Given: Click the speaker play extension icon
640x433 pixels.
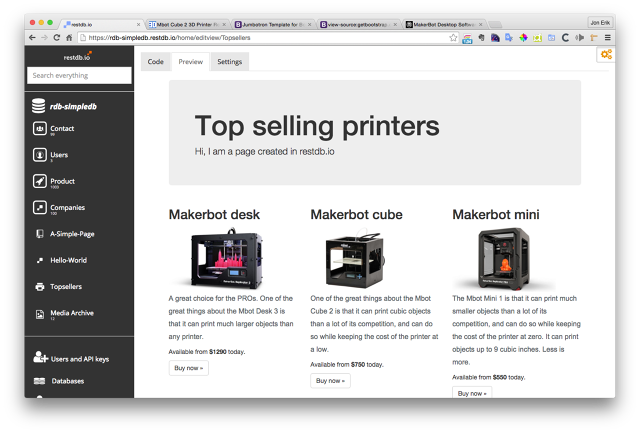Looking at the screenshot, I should (579, 38).
